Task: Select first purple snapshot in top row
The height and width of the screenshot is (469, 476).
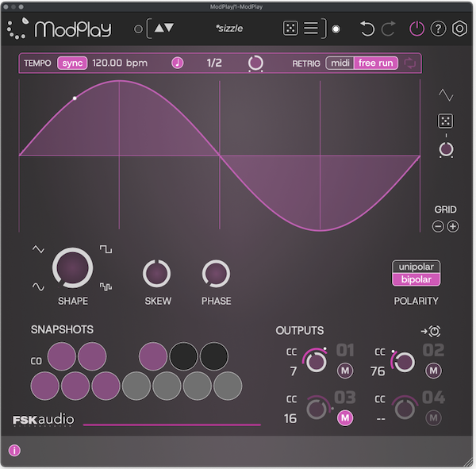Action: [62, 356]
